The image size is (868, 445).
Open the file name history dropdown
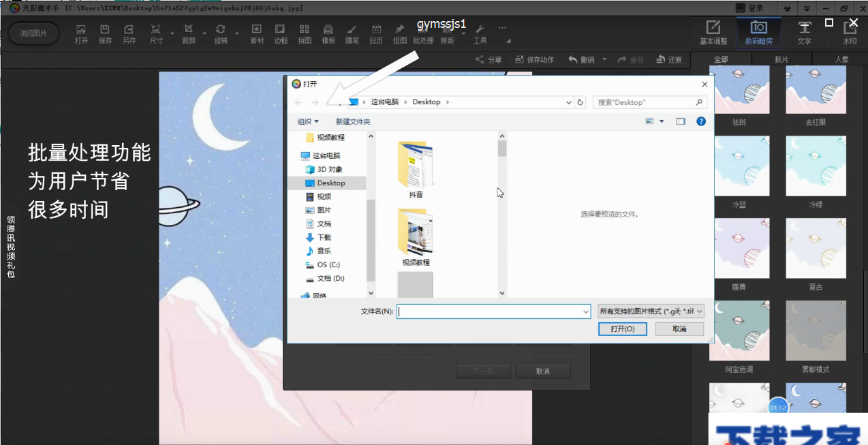(x=585, y=311)
